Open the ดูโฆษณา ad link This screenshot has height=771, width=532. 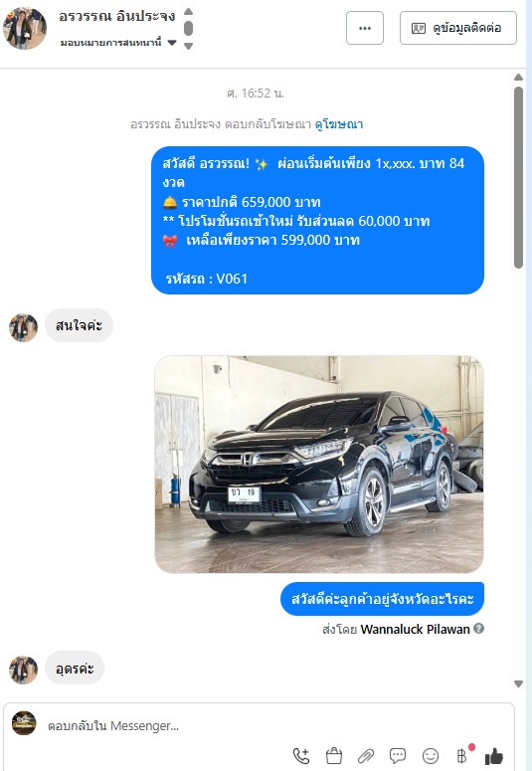339,124
